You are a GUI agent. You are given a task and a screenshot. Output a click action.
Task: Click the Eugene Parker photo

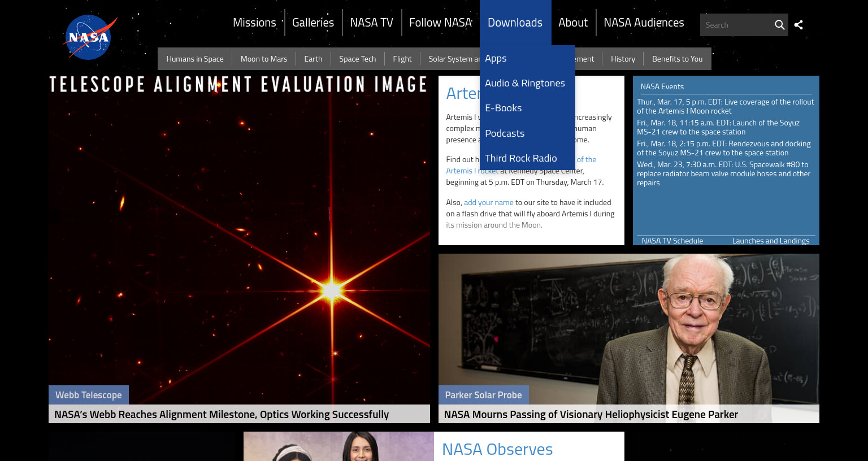[629, 329]
